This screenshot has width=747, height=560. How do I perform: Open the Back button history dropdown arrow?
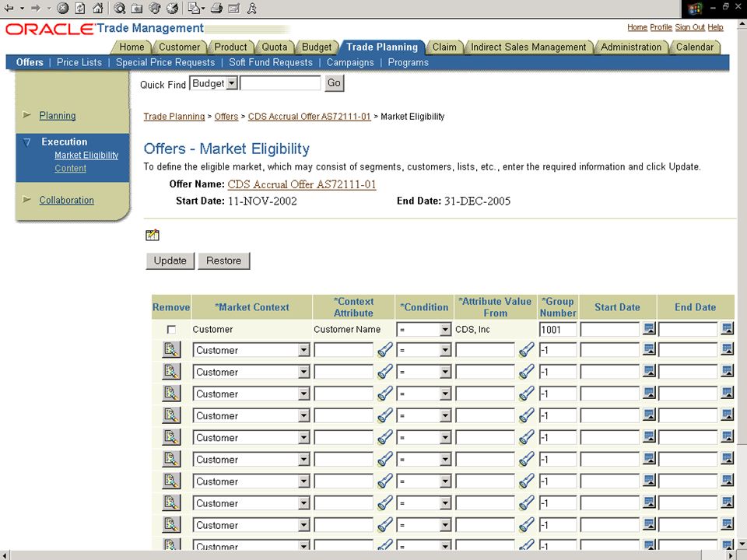pos(22,8)
